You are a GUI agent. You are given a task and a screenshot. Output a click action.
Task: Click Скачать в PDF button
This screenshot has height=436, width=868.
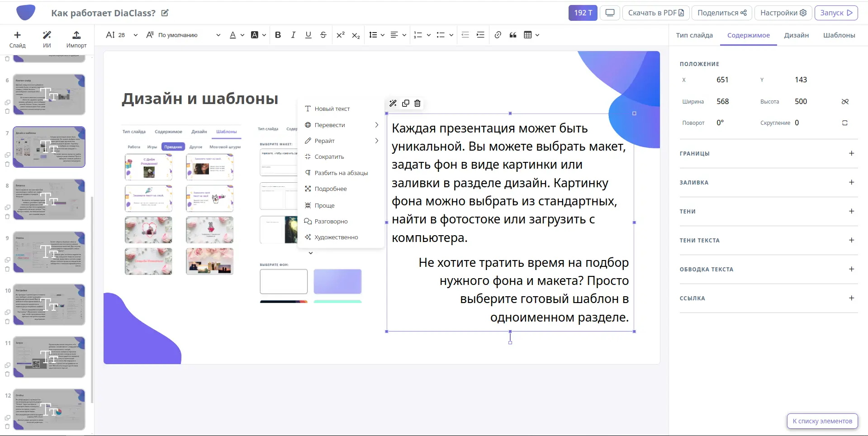[x=656, y=13]
